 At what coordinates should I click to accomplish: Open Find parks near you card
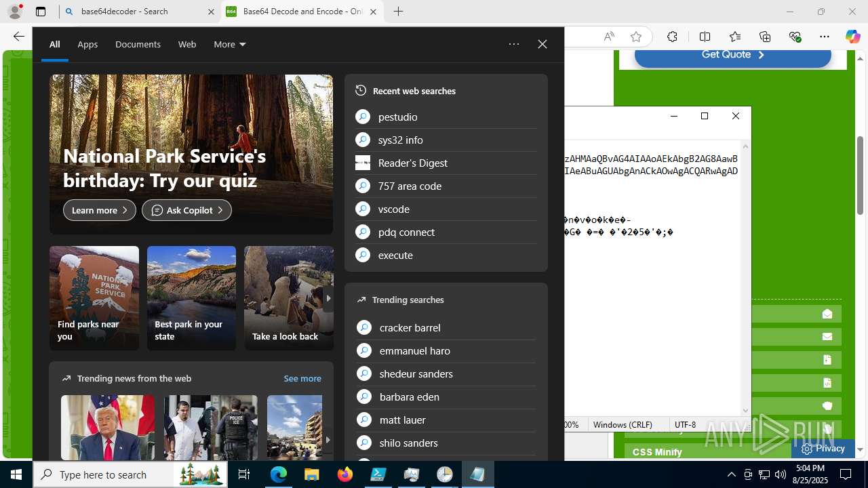click(94, 298)
